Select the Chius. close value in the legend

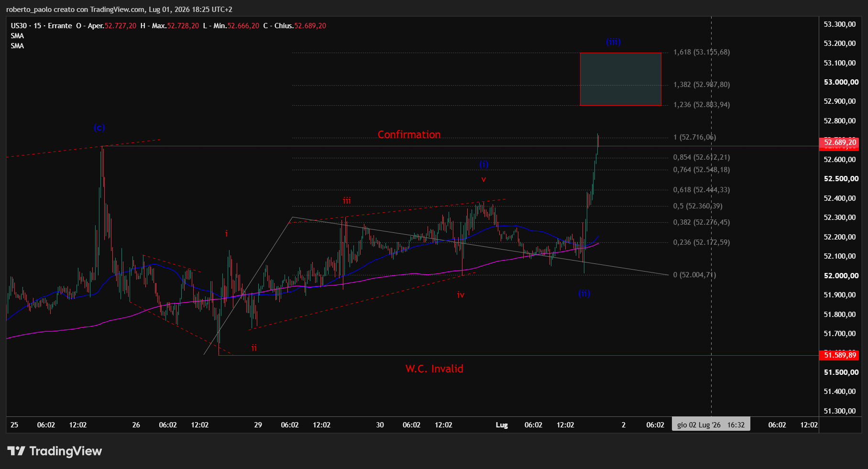[x=310, y=26]
